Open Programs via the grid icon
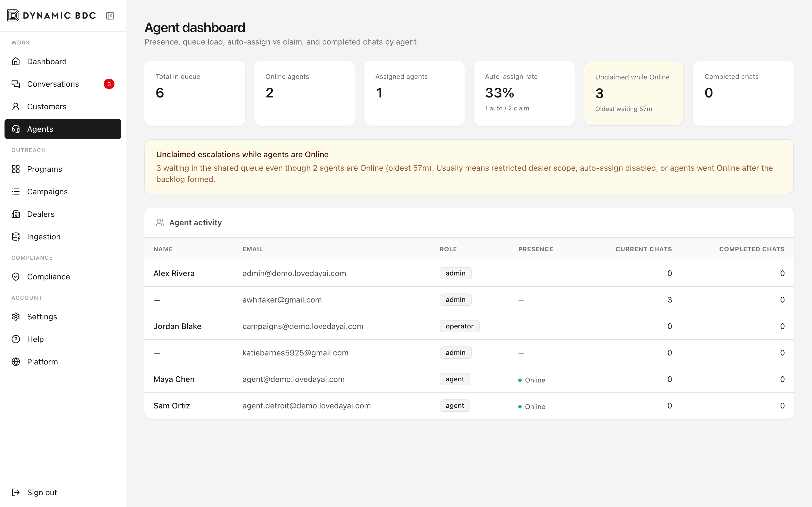This screenshot has width=812, height=507. (16, 169)
